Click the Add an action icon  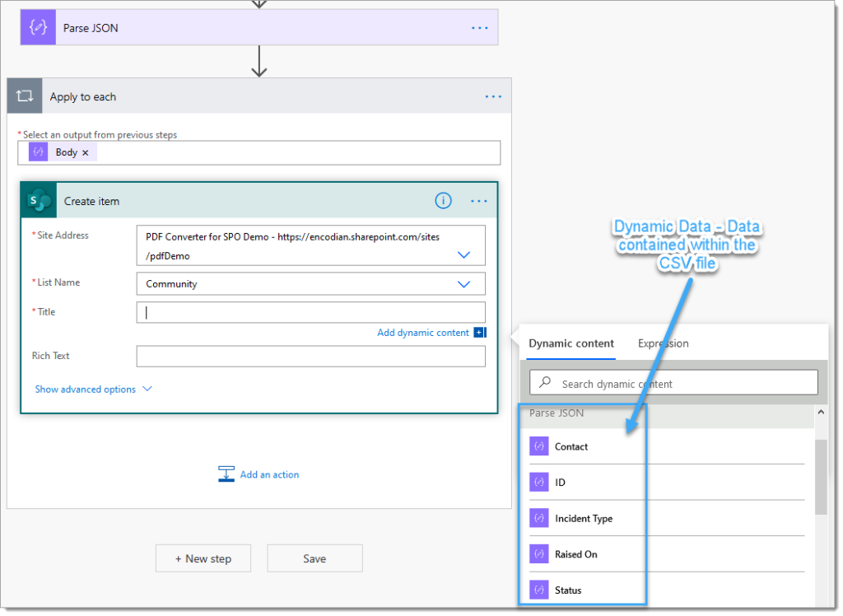pyautogui.click(x=227, y=476)
